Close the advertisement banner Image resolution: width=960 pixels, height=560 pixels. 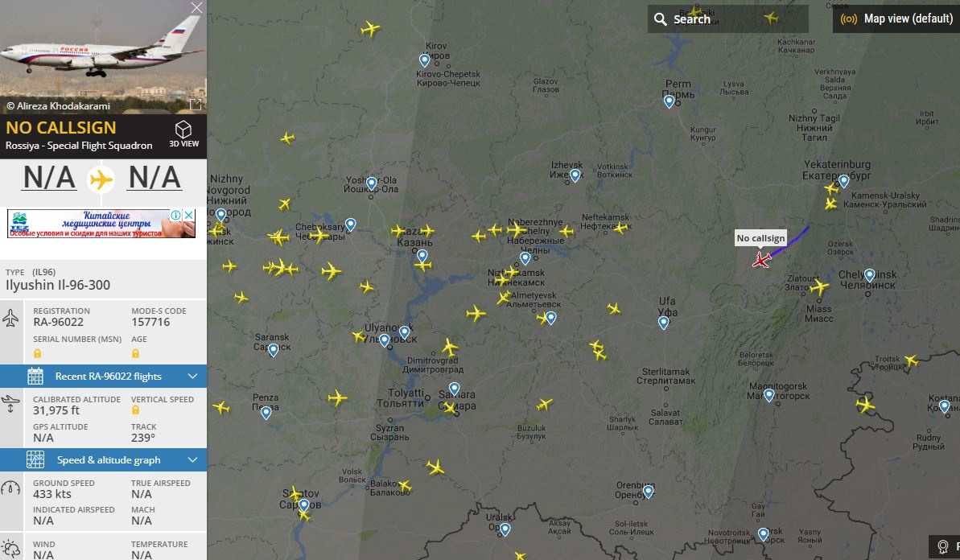point(189,216)
